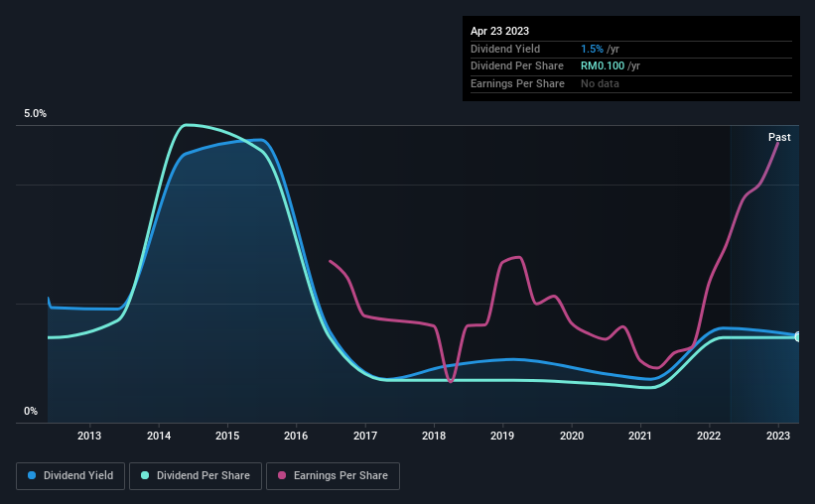Select the 2014 x-axis label

(159, 436)
